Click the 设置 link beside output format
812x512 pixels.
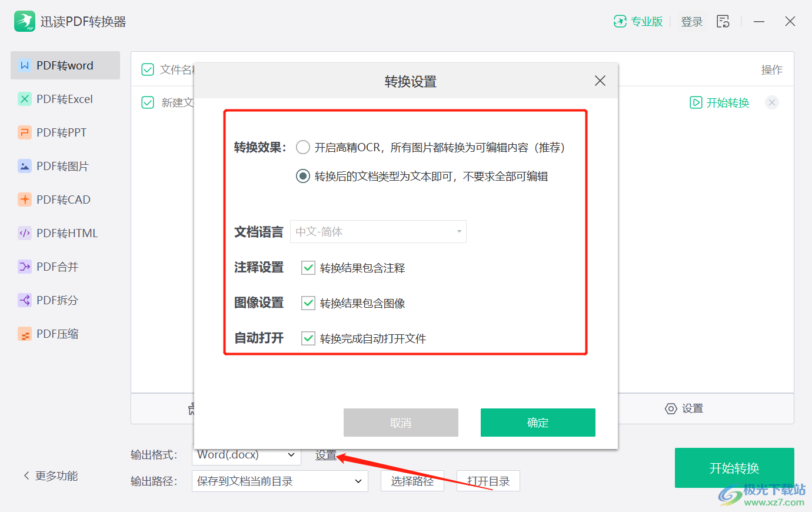pyautogui.click(x=326, y=455)
